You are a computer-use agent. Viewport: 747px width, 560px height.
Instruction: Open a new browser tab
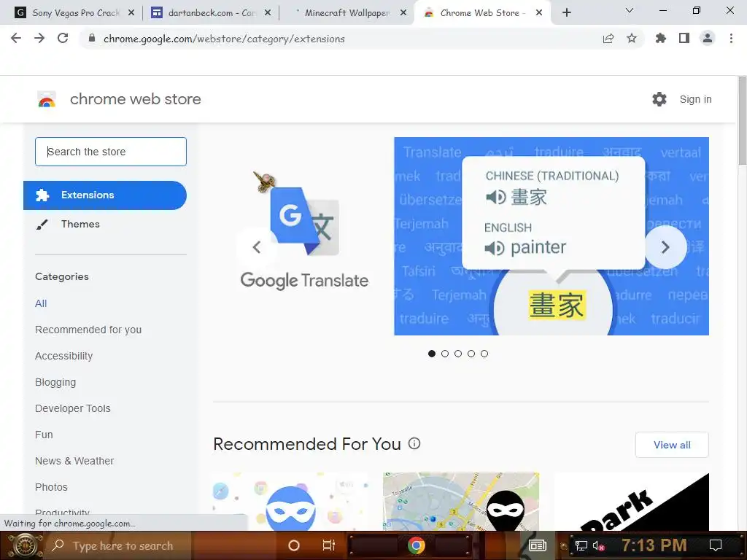pyautogui.click(x=566, y=13)
